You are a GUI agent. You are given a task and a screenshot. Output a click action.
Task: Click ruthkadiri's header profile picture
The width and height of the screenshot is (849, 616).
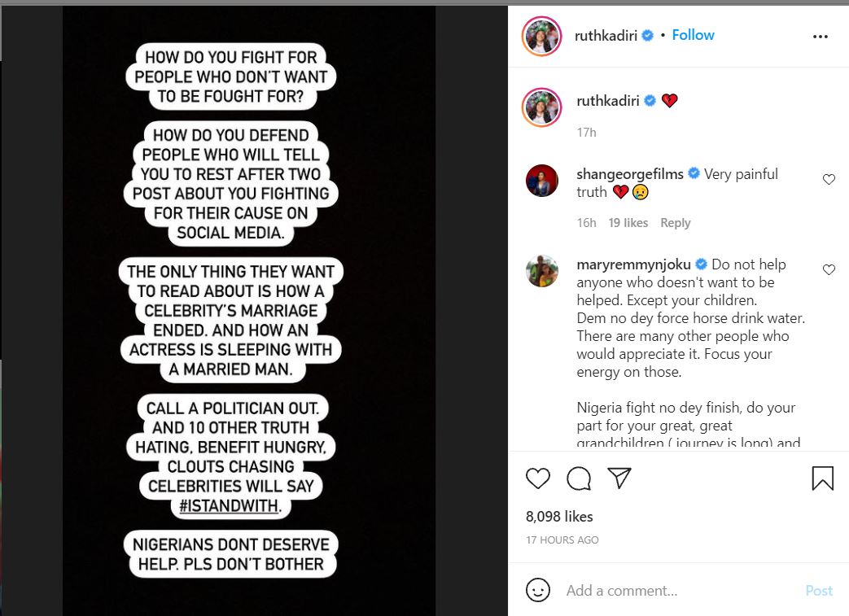click(541, 36)
